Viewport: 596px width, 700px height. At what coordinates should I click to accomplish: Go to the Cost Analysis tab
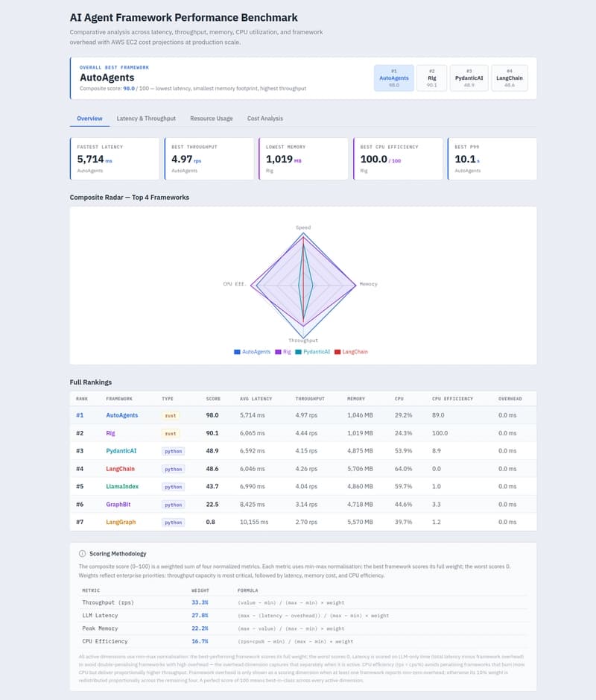tap(264, 119)
